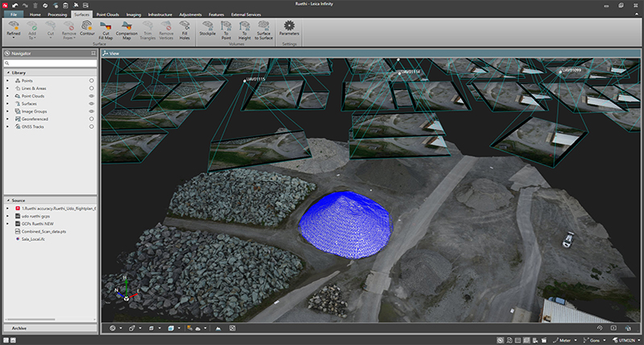Expand the Image Groups tree node
The width and height of the screenshot is (644, 345).
pyautogui.click(x=7, y=111)
